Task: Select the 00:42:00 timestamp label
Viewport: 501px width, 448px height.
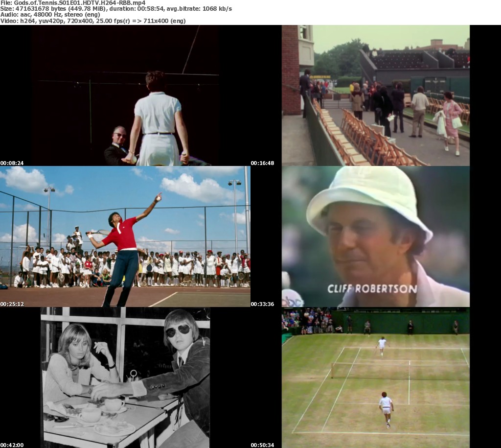Action: 12,445
